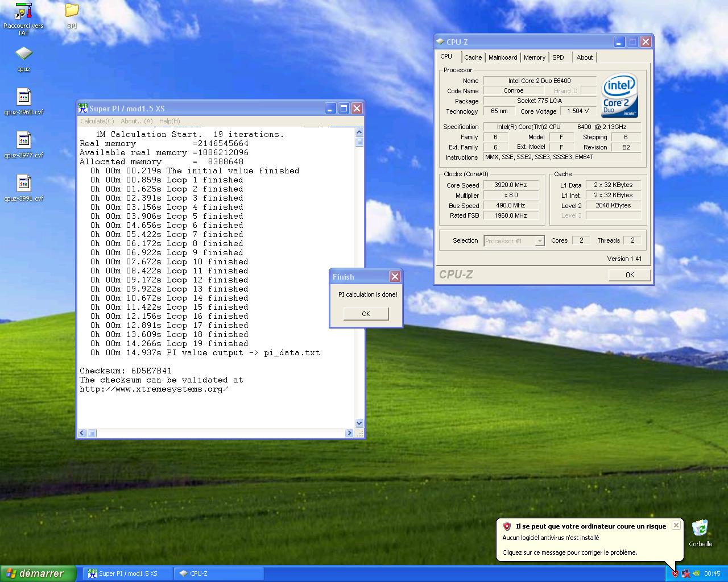Select the cpuz-3960.cvf file icon
The height and width of the screenshot is (582, 728).
[23, 102]
